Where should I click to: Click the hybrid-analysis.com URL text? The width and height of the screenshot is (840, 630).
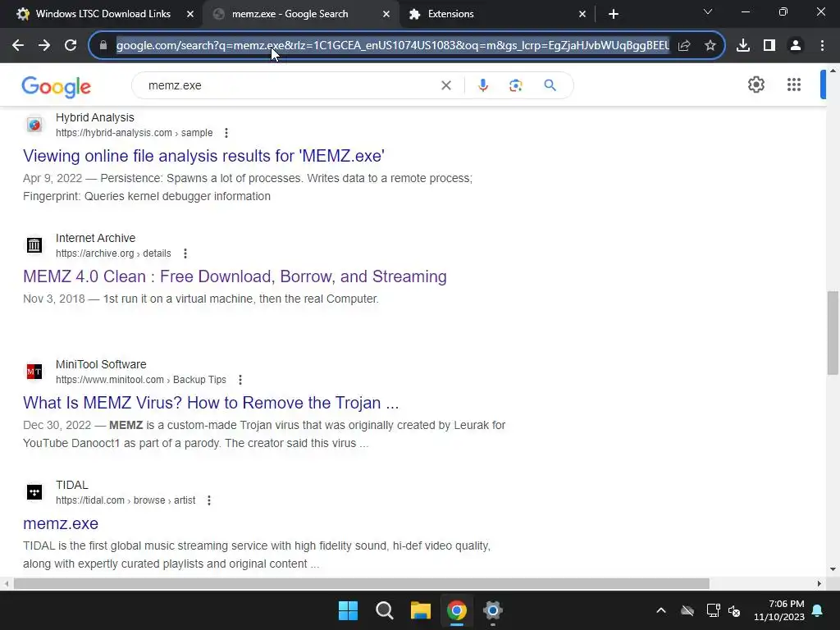134,133
